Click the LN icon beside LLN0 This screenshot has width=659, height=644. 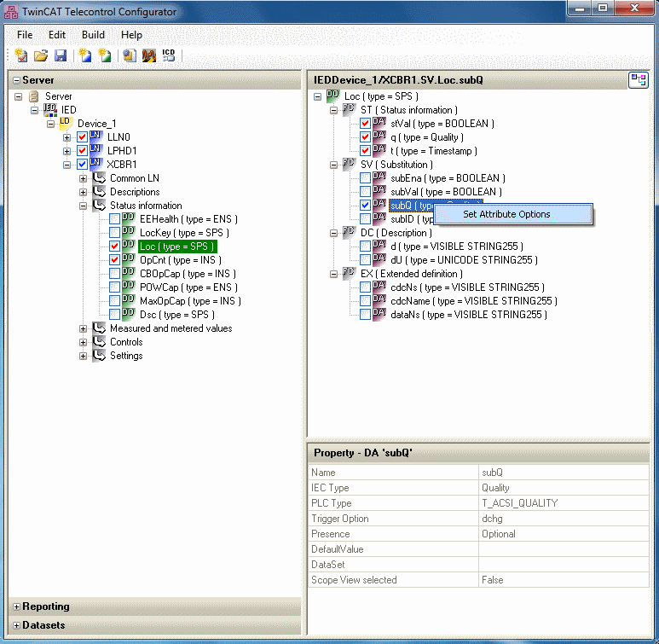[x=95, y=136]
